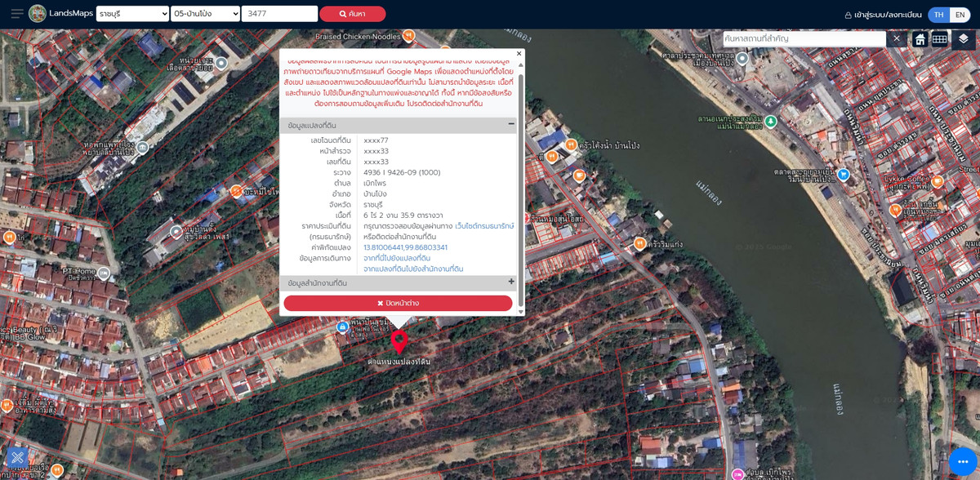
Task: Open the hamburger menu beside the LandsMaps logo
Action: tap(16, 14)
